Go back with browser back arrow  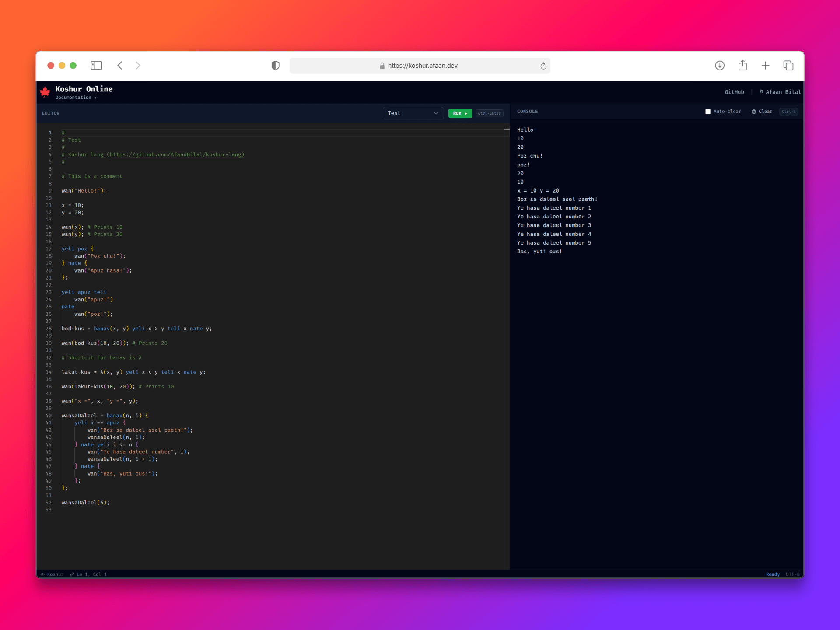(120, 66)
